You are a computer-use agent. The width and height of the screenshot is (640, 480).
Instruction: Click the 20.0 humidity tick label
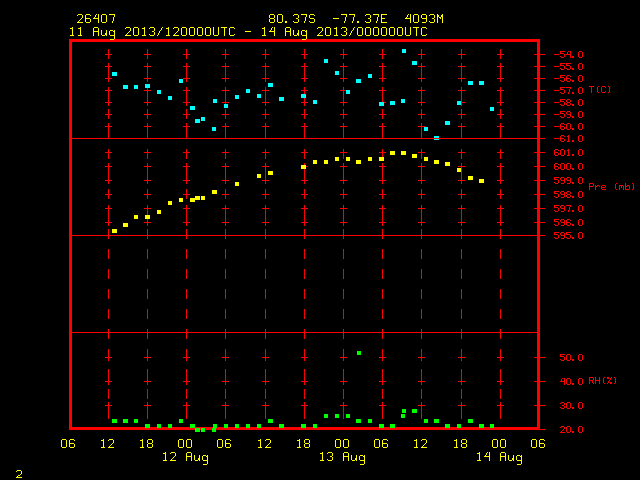[571, 429]
